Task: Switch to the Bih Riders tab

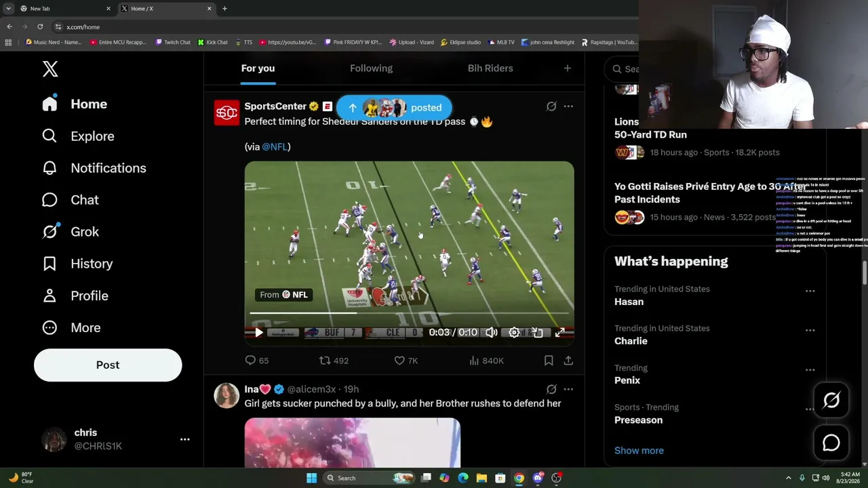Action: click(490, 68)
